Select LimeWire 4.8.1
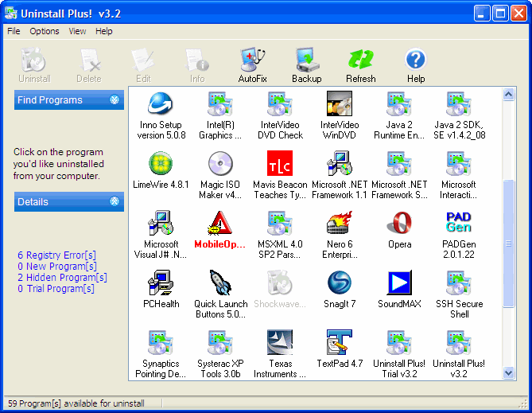 161,169
